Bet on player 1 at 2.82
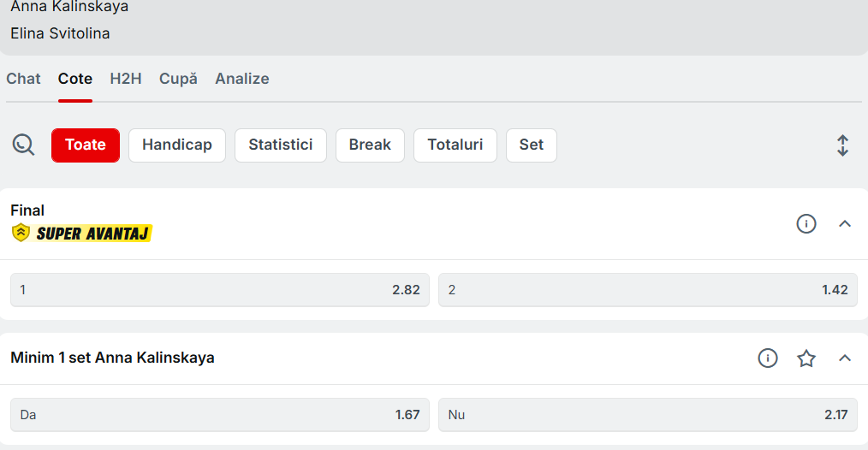This screenshot has width=868, height=450. (220, 290)
